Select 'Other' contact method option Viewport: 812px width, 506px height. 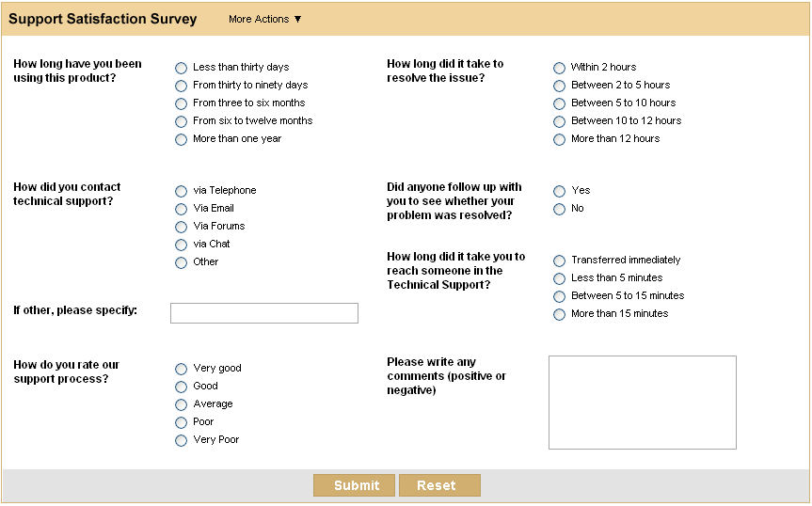coord(182,262)
